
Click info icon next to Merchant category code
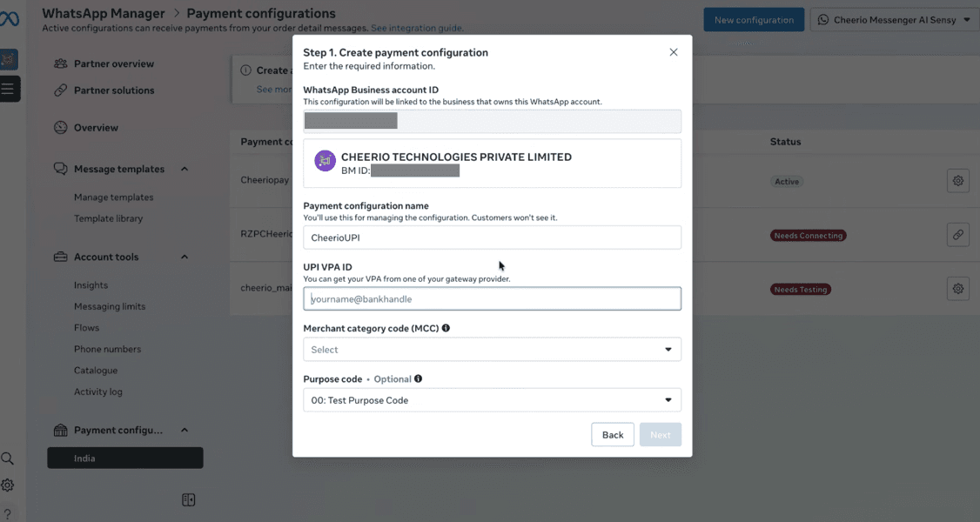click(x=446, y=328)
